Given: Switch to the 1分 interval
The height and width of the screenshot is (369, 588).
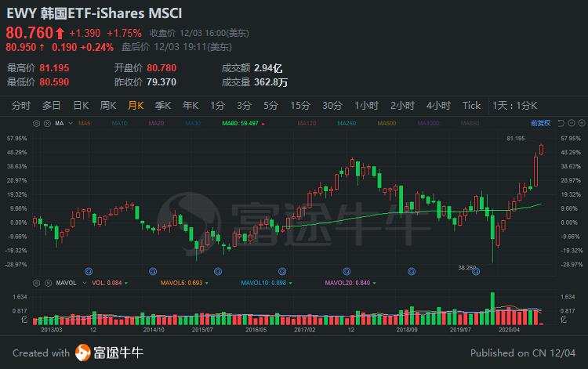Looking at the screenshot, I should click(217, 106).
